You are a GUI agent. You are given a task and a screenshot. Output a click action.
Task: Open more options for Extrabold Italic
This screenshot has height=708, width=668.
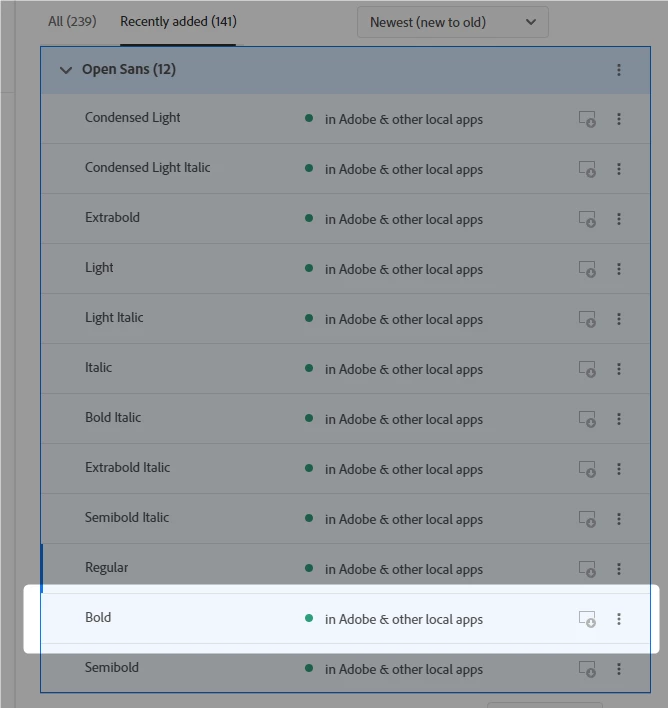click(x=619, y=469)
